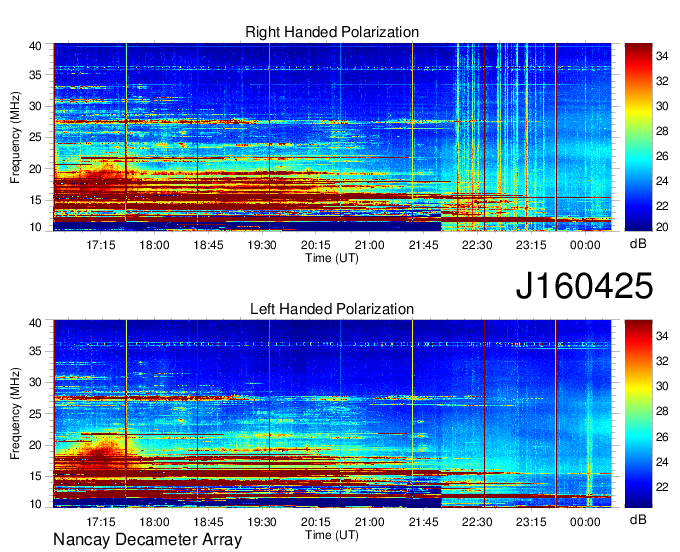
Task: Click the 19:30 time tick on the Right Handed plot
Action: point(262,245)
